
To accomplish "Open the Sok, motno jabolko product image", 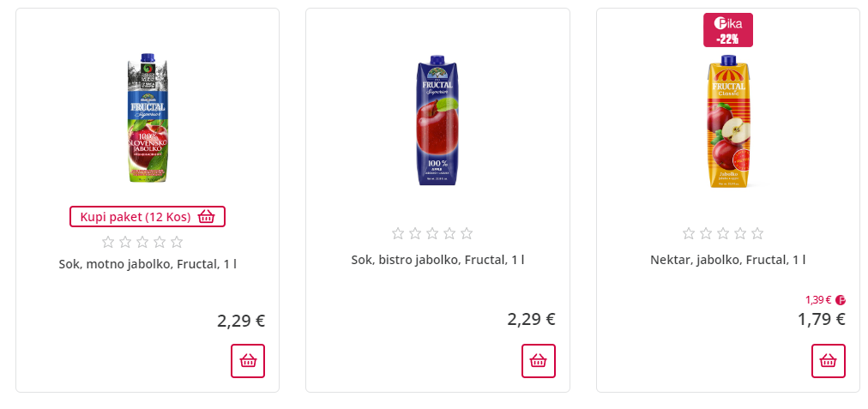I will pos(148,120).
